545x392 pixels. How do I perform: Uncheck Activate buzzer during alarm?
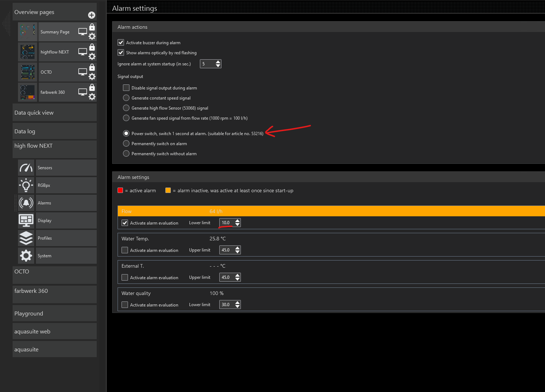[x=121, y=42]
